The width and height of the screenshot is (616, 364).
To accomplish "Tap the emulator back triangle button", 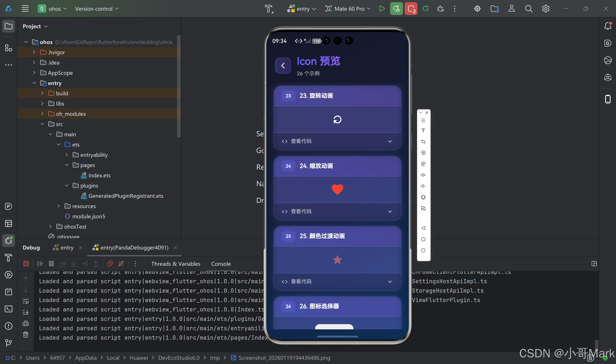I will pyautogui.click(x=423, y=228).
